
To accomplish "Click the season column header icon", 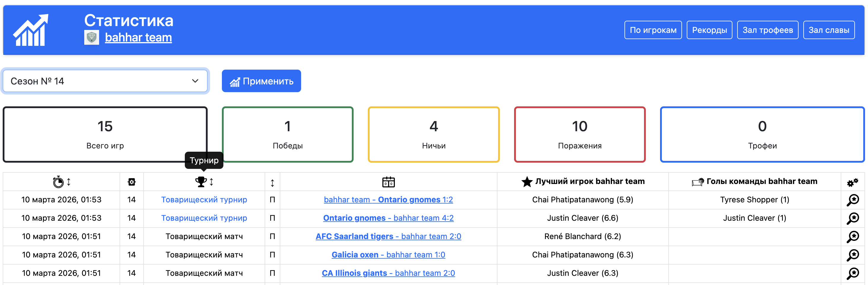I will click(x=131, y=182).
